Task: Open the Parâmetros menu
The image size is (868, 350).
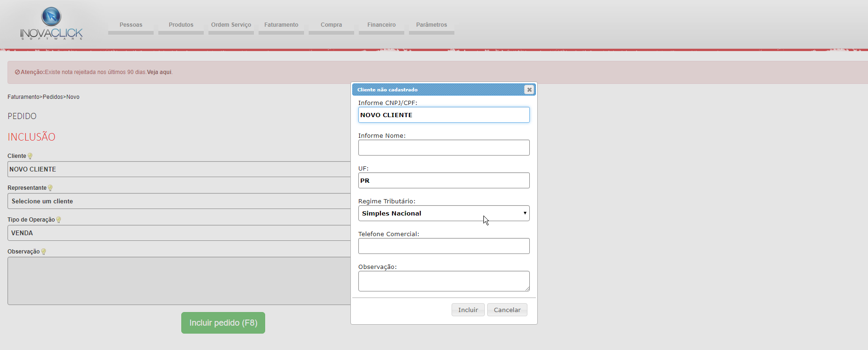Action: (431, 25)
